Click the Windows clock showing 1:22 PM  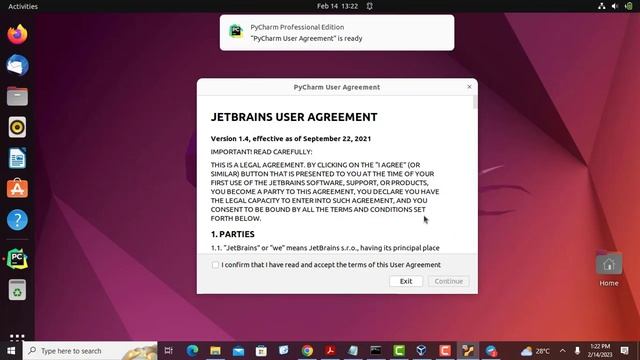(x=600, y=351)
